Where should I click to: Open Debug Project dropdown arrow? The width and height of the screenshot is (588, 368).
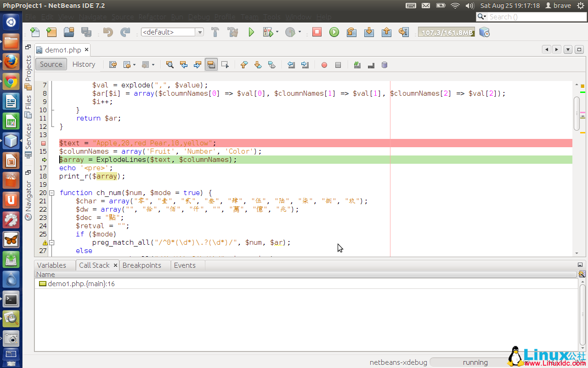[x=277, y=32]
